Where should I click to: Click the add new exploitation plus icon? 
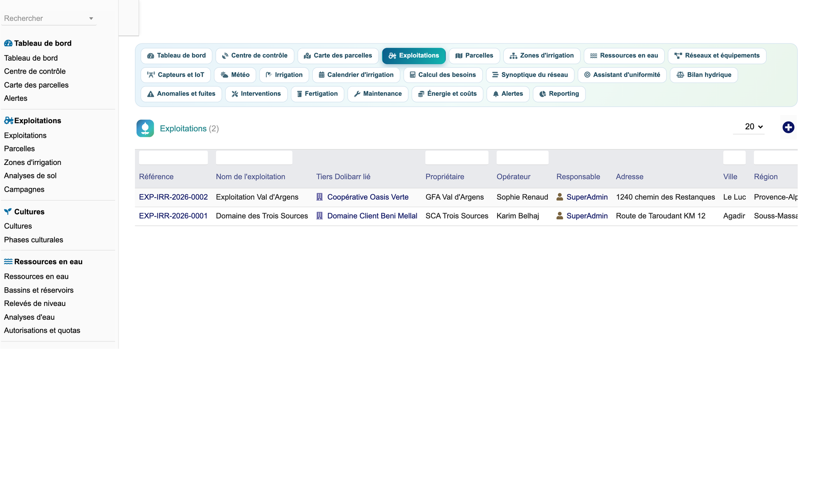[788, 127]
